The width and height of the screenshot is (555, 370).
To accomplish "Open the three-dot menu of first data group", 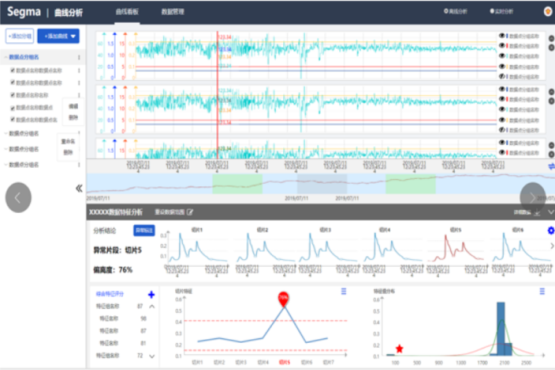I will (x=79, y=57).
